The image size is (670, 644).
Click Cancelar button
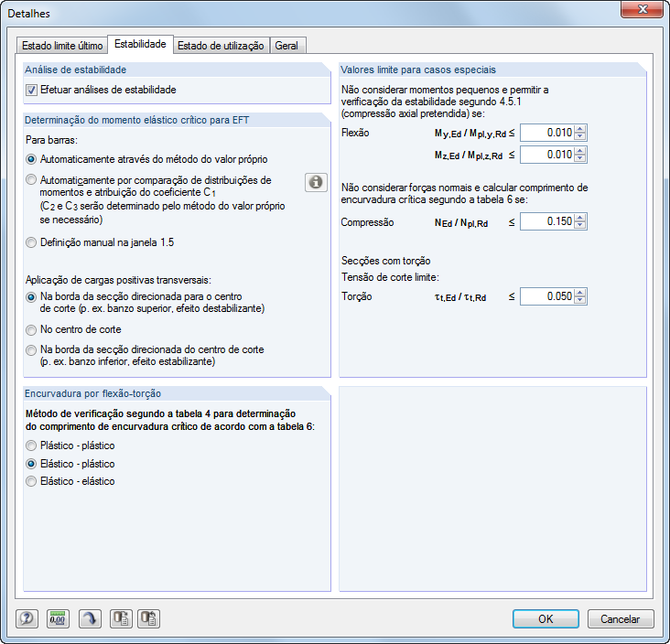[x=621, y=618]
